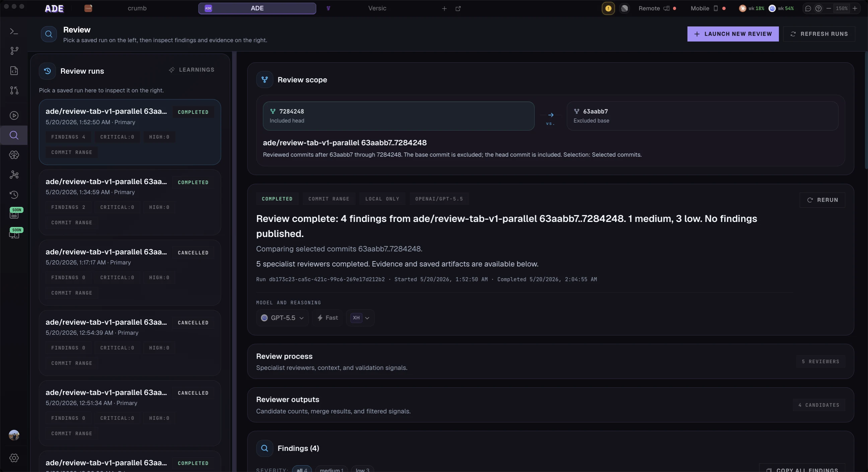868x472 pixels.
Task: Click the blue usage icon showing wk 54%
Action: 772,8
